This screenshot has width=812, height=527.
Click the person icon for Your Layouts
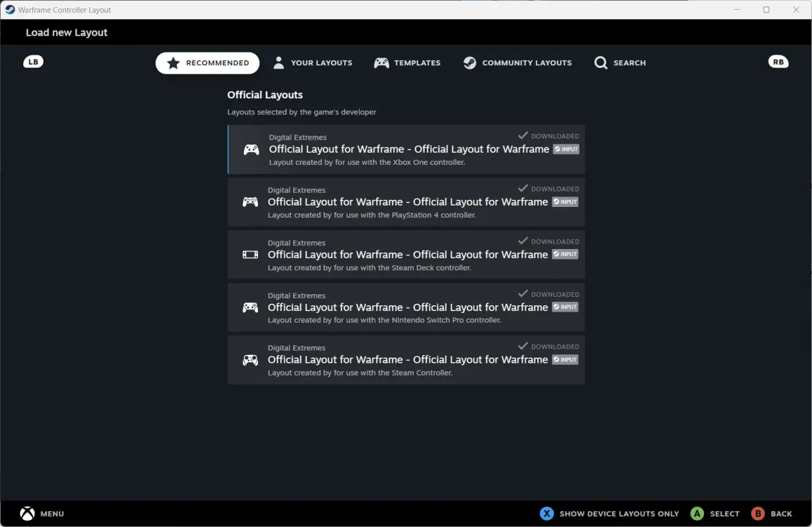click(x=279, y=63)
